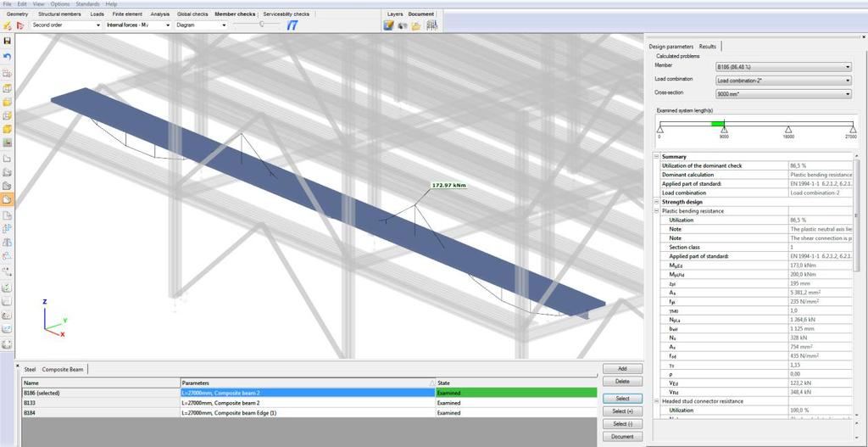Open the Internal forces - My dropdown
868x447 pixels.
(x=138, y=25)
